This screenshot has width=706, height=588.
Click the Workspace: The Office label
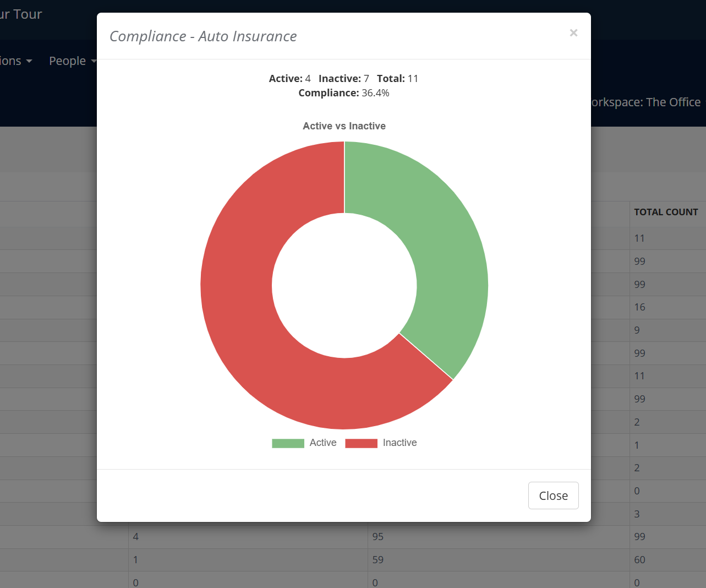pos(645,102)
